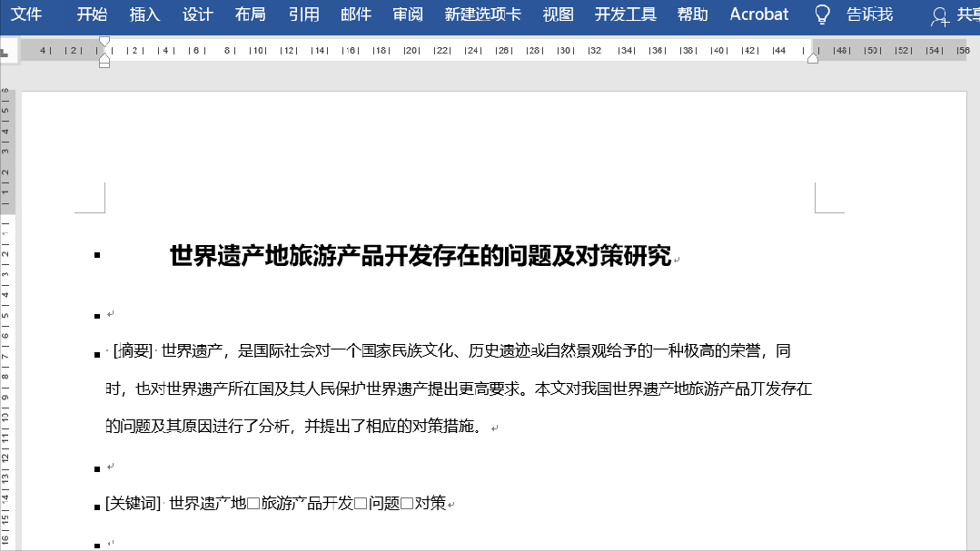This screenshot has width=980, height=551.
Task: Open the 引用 ribbon tab
Action: tap(302, 14)
